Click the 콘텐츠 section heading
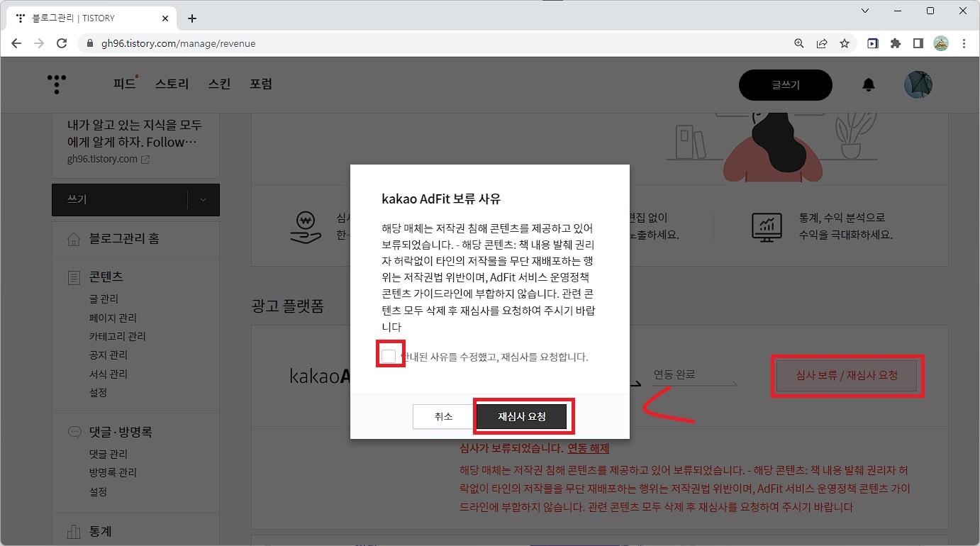This screenshot has height=546, width=980. pyautogui.click(x=106, y=277)
